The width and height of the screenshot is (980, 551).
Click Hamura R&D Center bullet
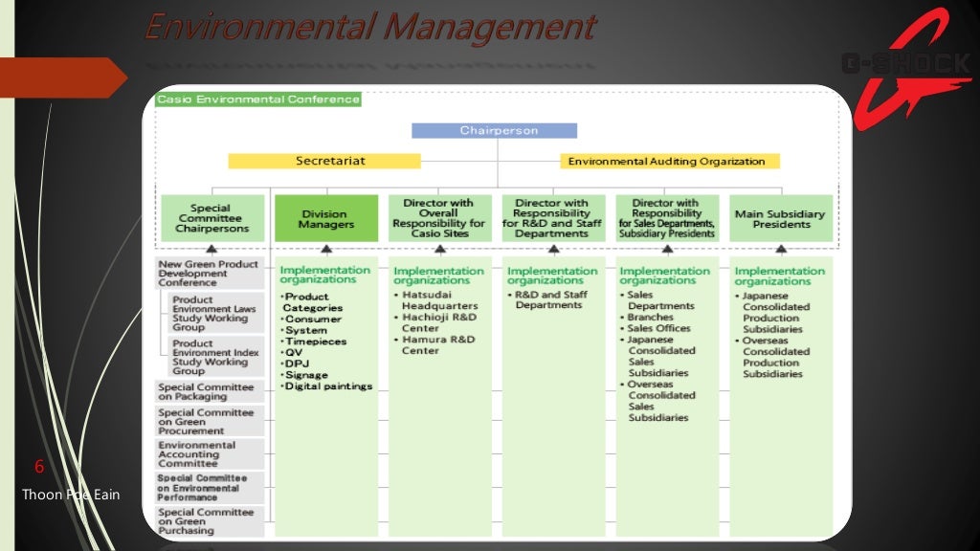pyautogui.click(x=435, y=344)
